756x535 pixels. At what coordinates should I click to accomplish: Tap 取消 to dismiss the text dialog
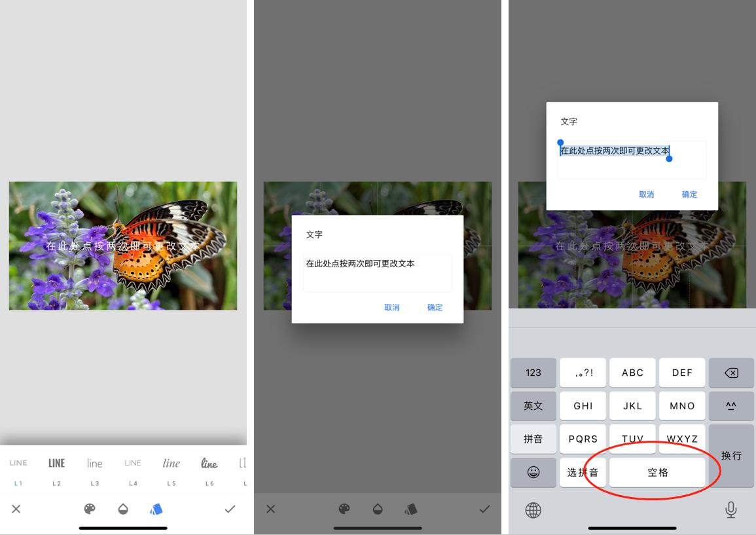coord(392,308)
